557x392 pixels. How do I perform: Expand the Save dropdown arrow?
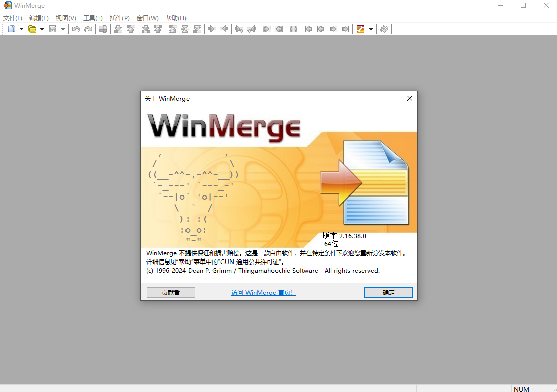[x=63, y=29]
